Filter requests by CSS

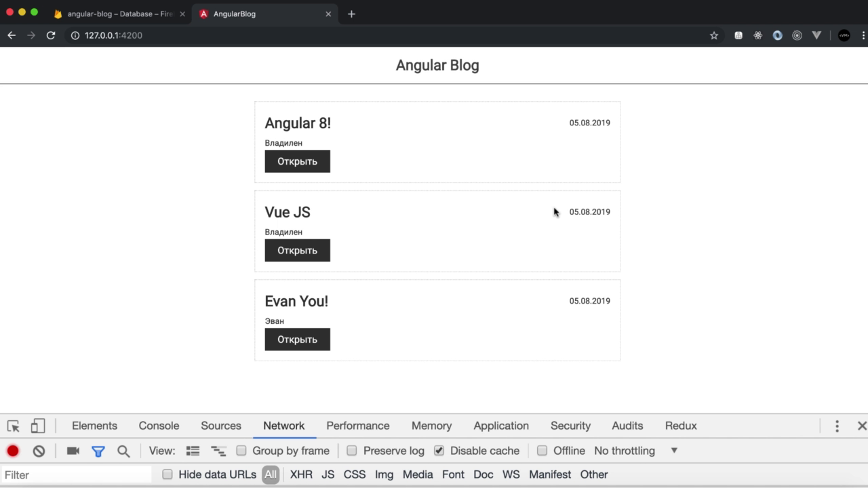tap(355, 474)
